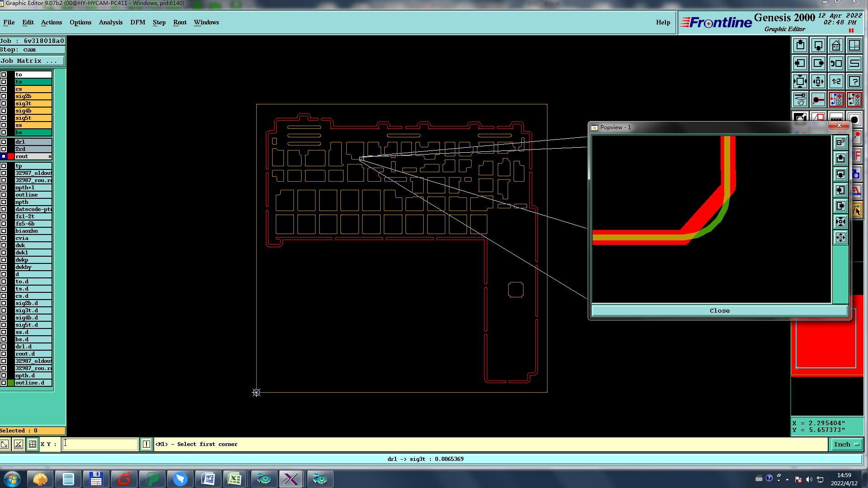Click the X Y coordinate input field
This screenshot has height=488, width=868.
(x=100, y=444)
